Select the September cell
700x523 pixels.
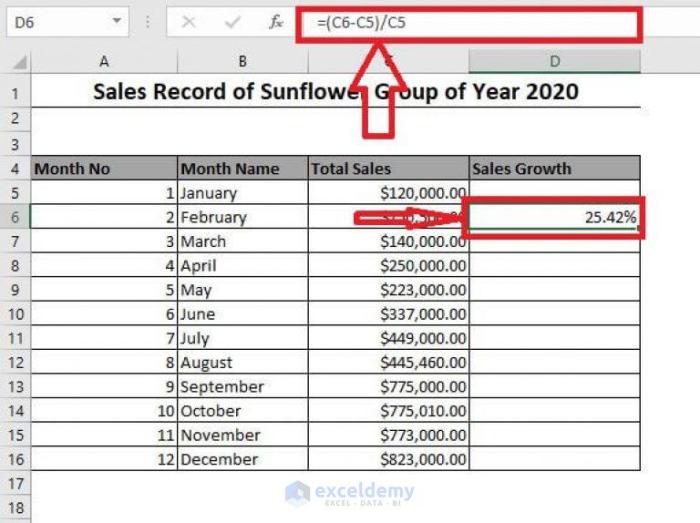(x=243, y=386)
